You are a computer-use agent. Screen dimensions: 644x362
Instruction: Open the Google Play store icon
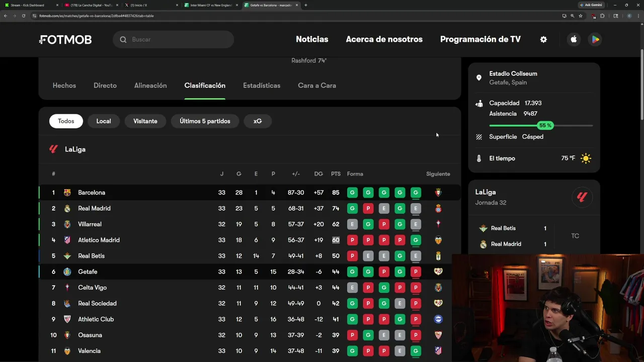595,39
